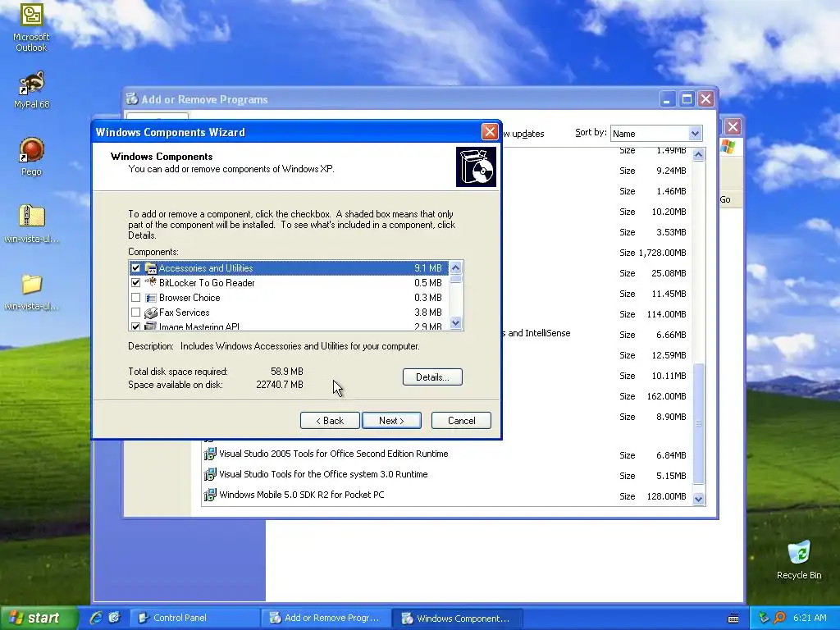The height and width of the screenshot is (630, 840).
Task: Click the 6:21 AM clock
Action: 810,618
